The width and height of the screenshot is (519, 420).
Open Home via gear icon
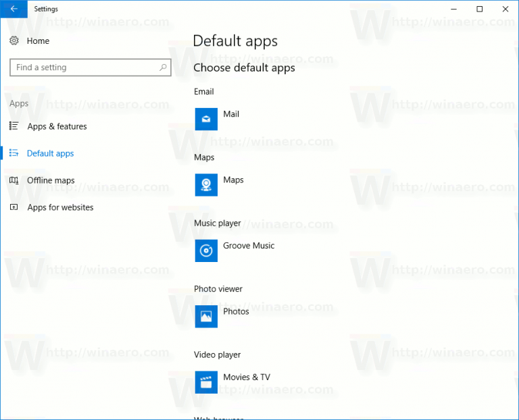[14, 41]
